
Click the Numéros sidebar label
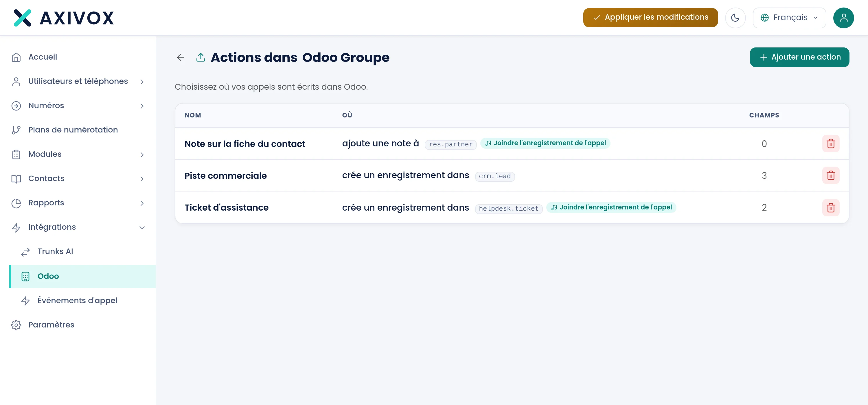click(x=46, y=106)
